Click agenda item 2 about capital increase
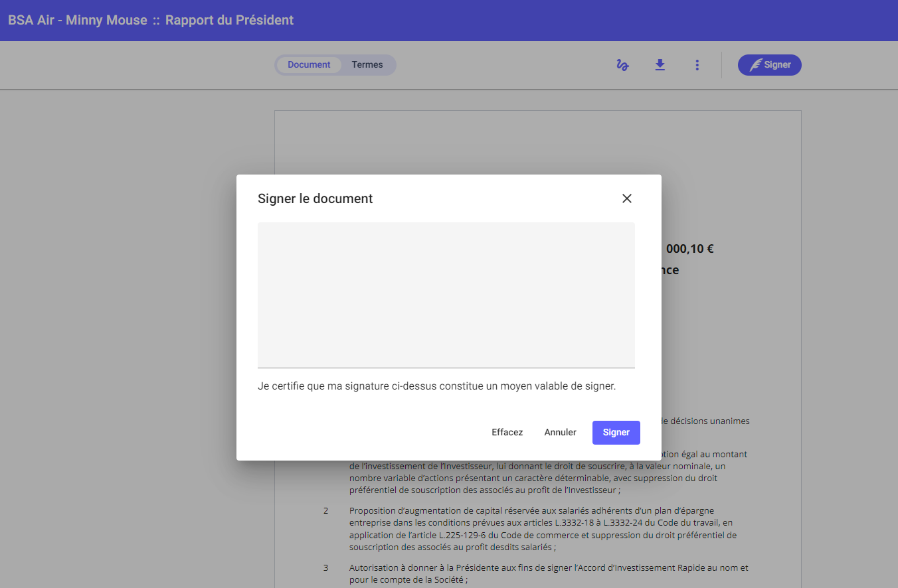The image size is (898, 588). (x=543, y=529)
